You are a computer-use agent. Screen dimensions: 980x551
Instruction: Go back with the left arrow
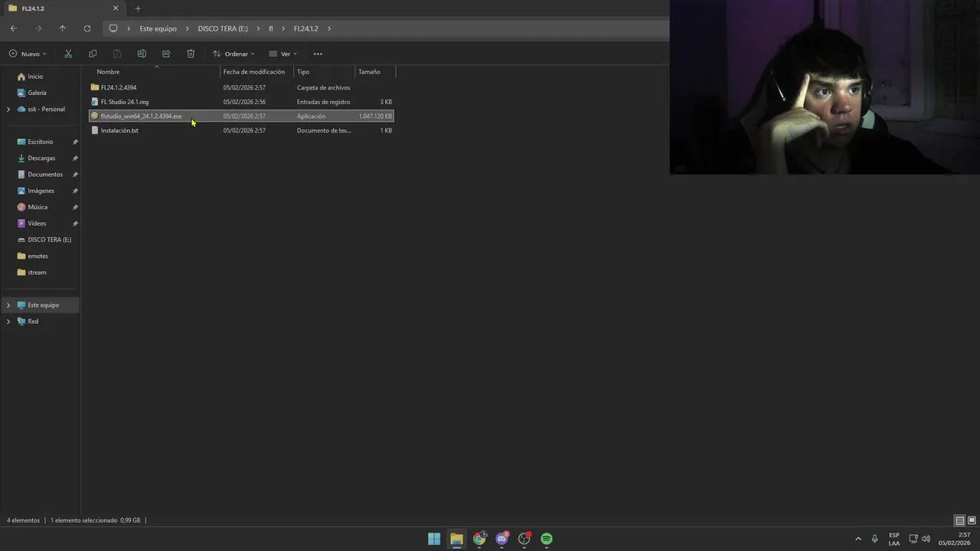(14, 28)
